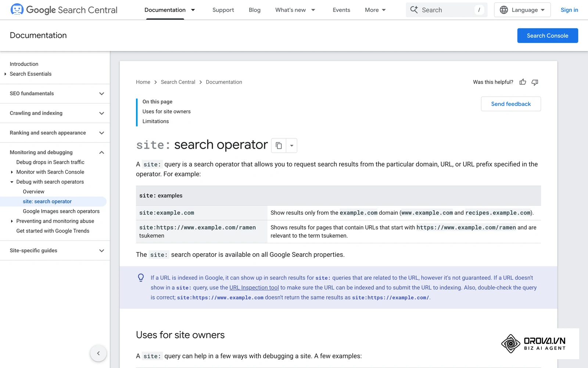Image resolution: width=588 pixels, height=368 pixels.
Task: Expand the Search Essentials tree arrow
Action: click(x=5, y=74)
